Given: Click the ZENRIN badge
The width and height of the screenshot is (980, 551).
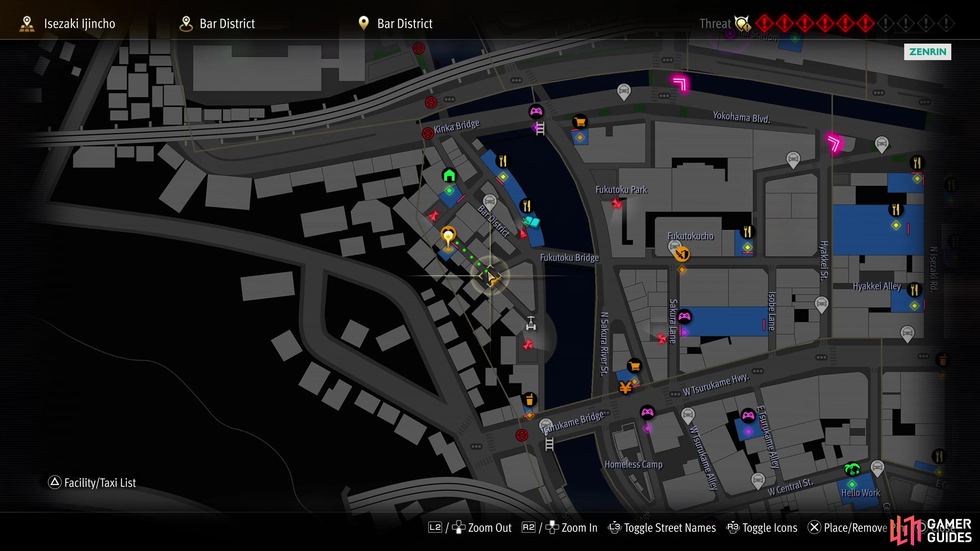Looking at the screenshot, I should [x=928, y=52].
